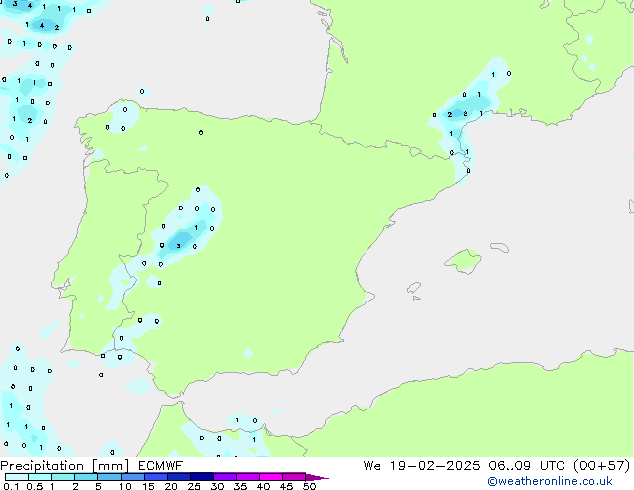Click the 15–20 mm legend swatch

pyautogui.click(x=155, y=477)
